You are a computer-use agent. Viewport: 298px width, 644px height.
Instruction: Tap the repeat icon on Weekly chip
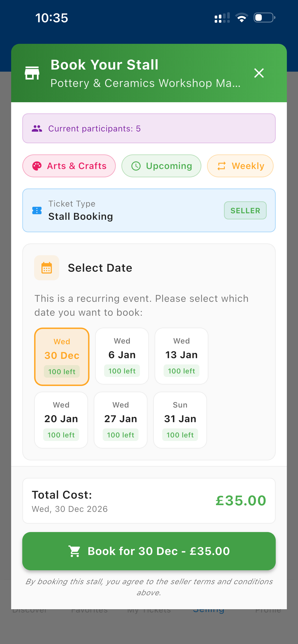point(222,166)
